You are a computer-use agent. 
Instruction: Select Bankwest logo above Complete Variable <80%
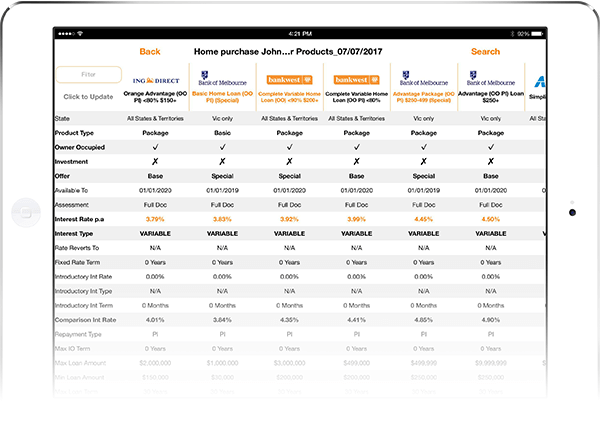[x=357, y=80]
